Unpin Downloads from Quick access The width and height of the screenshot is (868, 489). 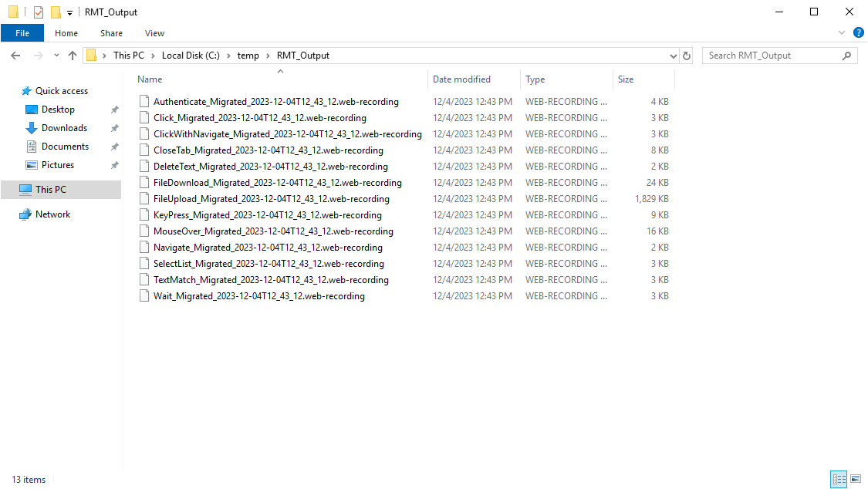point(114,127)
